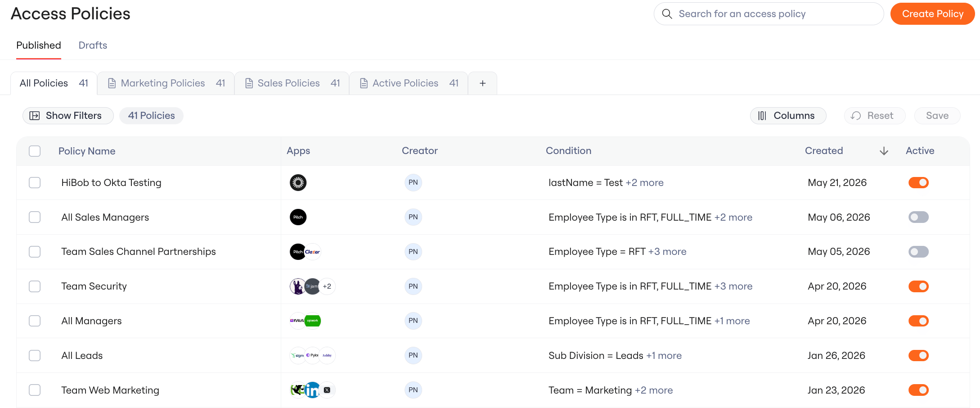Click the Clazar app icon in Team Sales Channel Partnerships row
Viewport: 980px width, 408px height.
(x=313, y=252)
